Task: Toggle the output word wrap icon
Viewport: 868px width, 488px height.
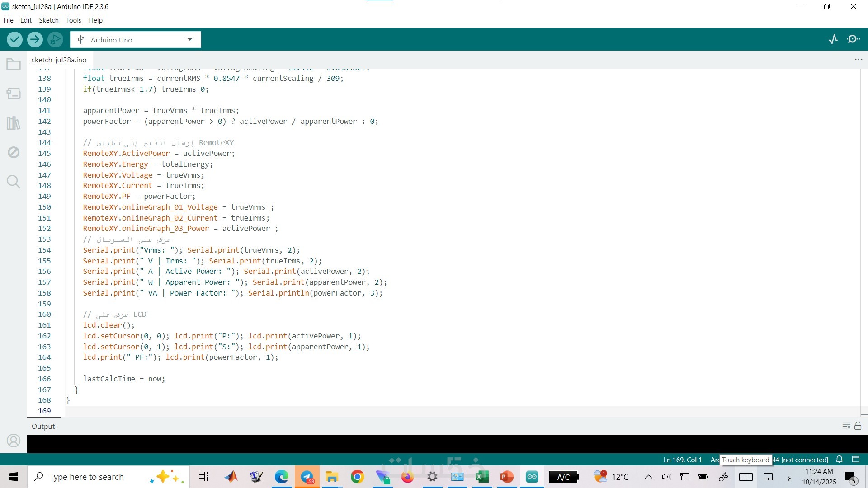Action: [846, 426]
